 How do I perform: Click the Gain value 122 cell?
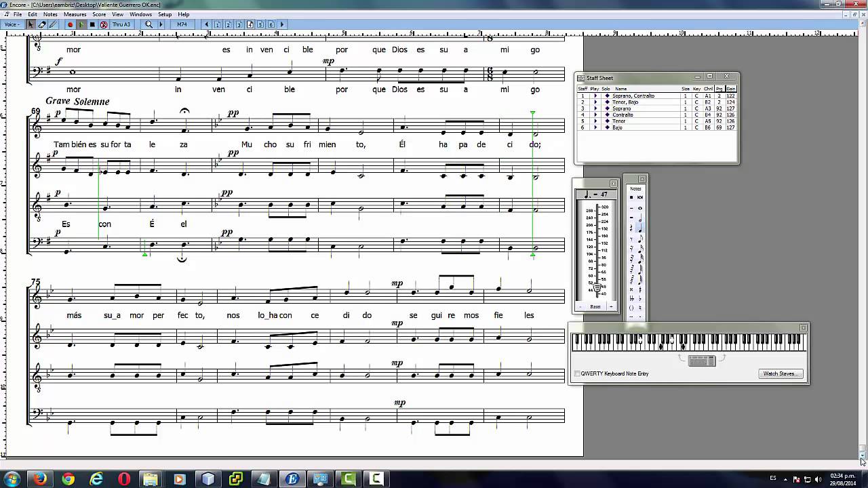[731, 96]
